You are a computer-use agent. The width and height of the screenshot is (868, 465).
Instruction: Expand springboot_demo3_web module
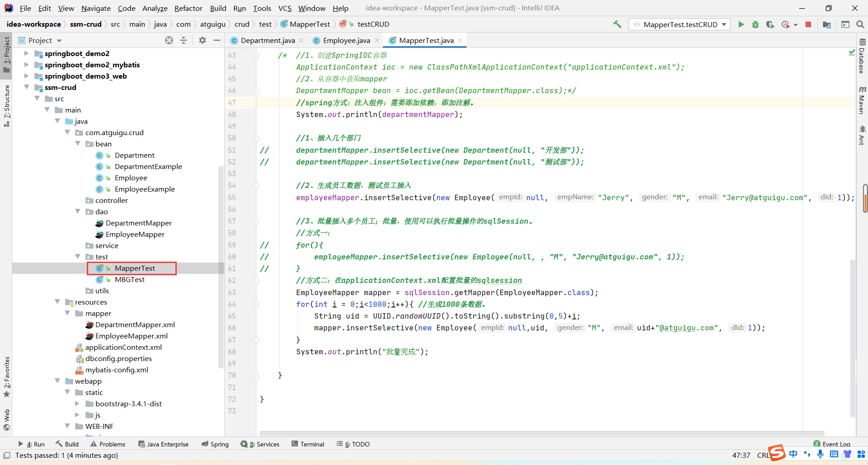click(x=26, y=76)
